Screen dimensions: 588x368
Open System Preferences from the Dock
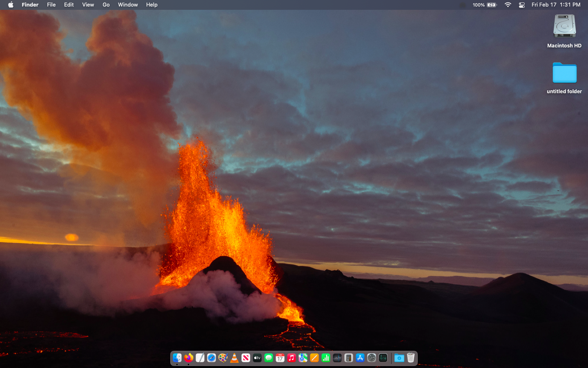point(371,358)
